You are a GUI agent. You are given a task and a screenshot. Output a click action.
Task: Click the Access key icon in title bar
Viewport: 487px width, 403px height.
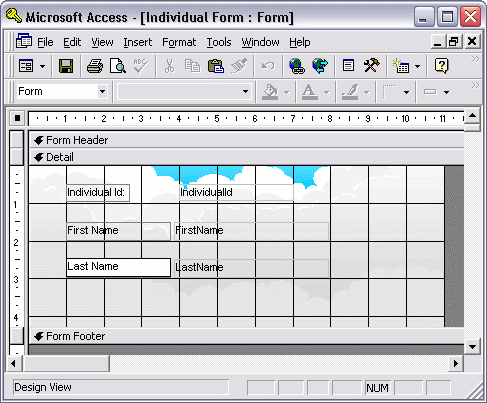click(x=14, y=16)
